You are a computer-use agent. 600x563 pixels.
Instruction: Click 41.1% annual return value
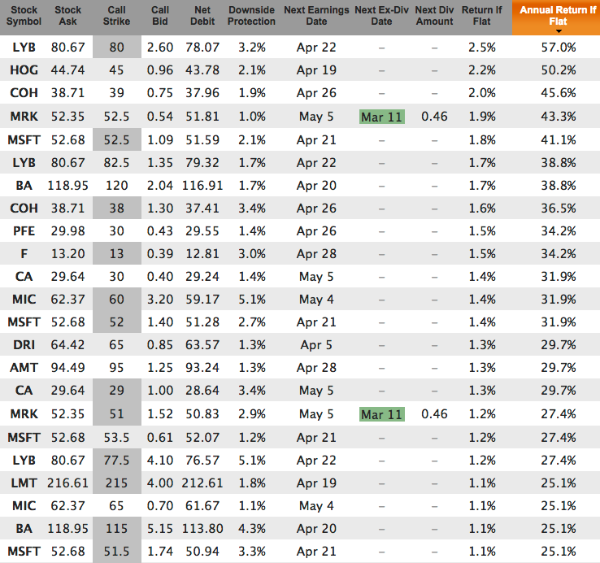point(558,140)
